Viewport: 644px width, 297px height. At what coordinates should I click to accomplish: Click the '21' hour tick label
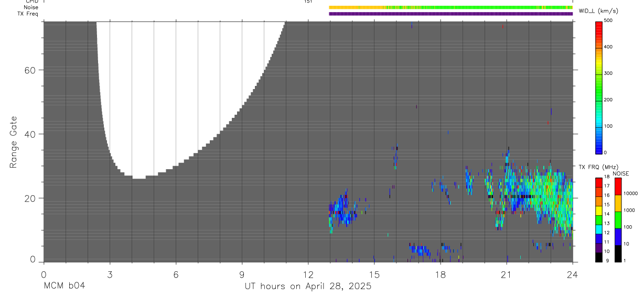[506, 274]
